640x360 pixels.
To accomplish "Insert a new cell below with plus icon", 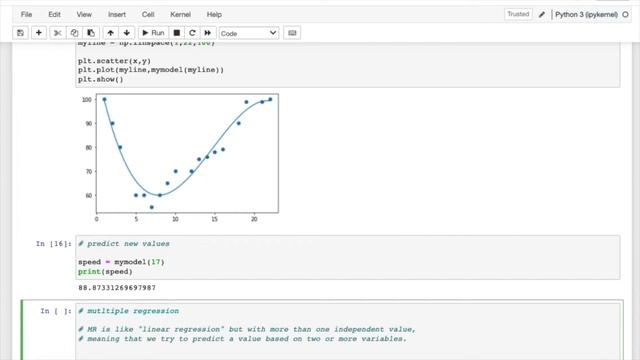I will 39,33.
